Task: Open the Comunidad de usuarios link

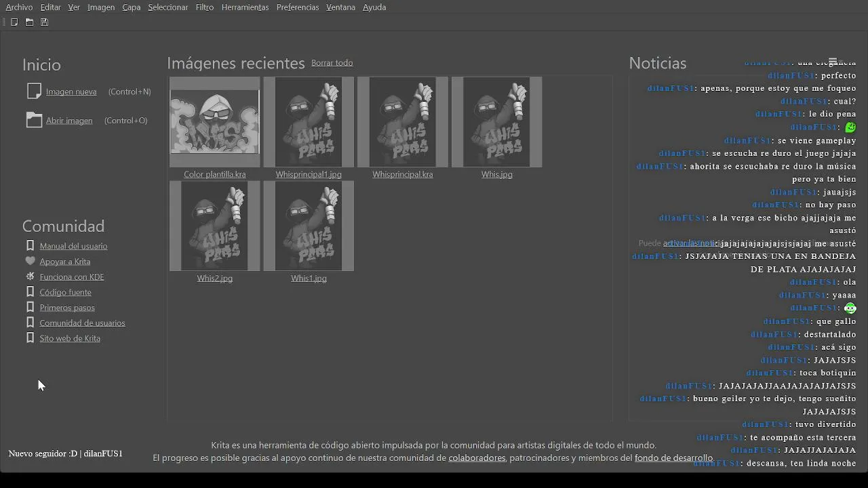Action: 82,323
